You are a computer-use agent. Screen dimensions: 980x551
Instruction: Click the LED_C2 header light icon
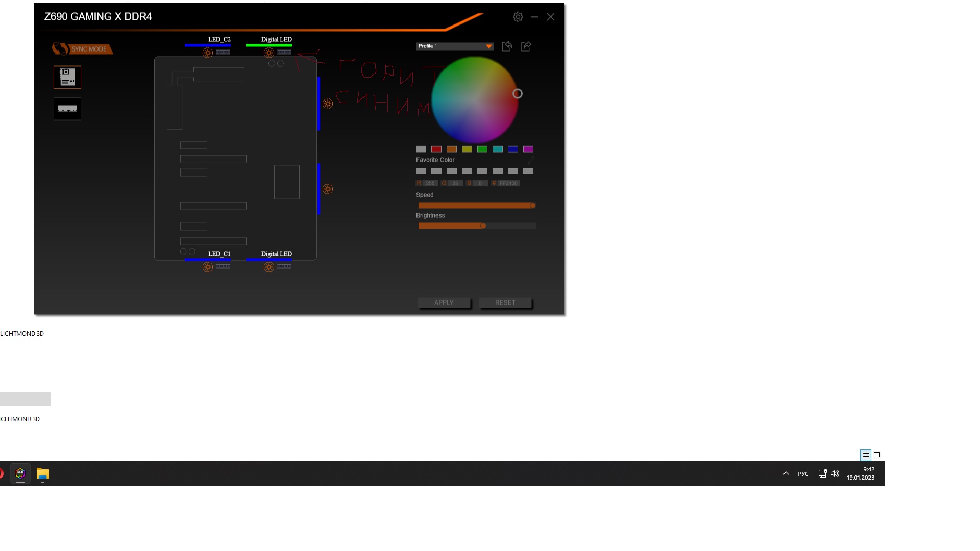[x=208, y=53]
